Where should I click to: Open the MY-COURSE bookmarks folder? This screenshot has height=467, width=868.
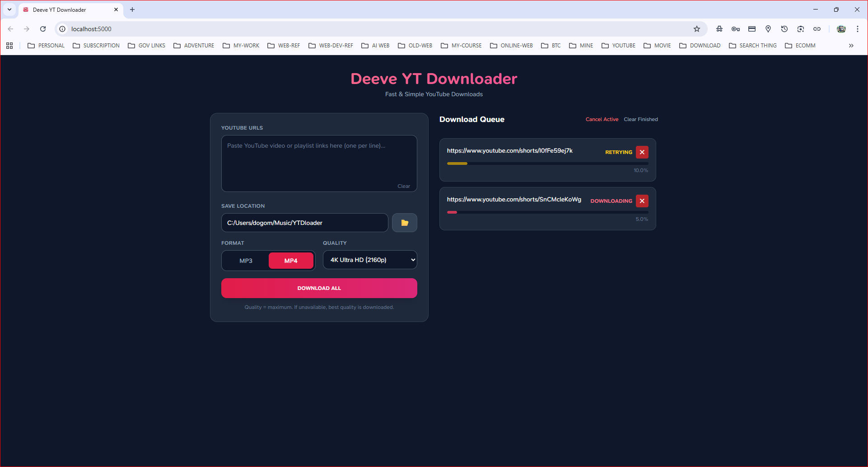pos(462,46)
